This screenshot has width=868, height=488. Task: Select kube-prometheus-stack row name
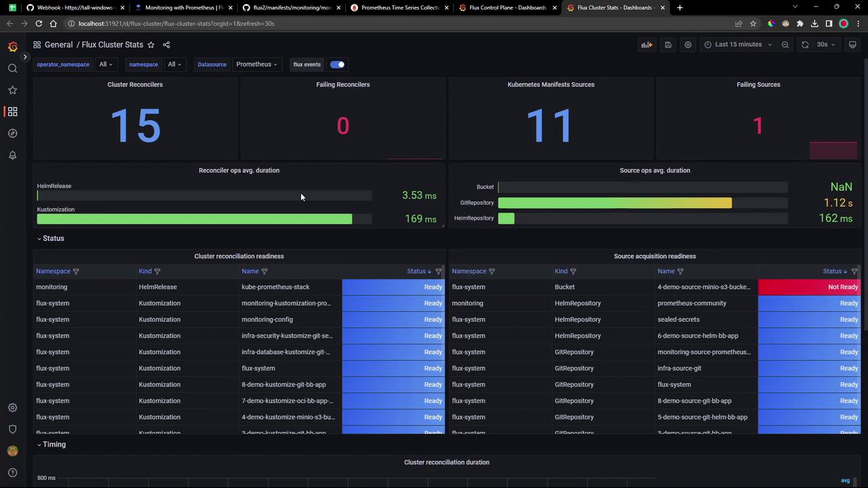point(275,287)
